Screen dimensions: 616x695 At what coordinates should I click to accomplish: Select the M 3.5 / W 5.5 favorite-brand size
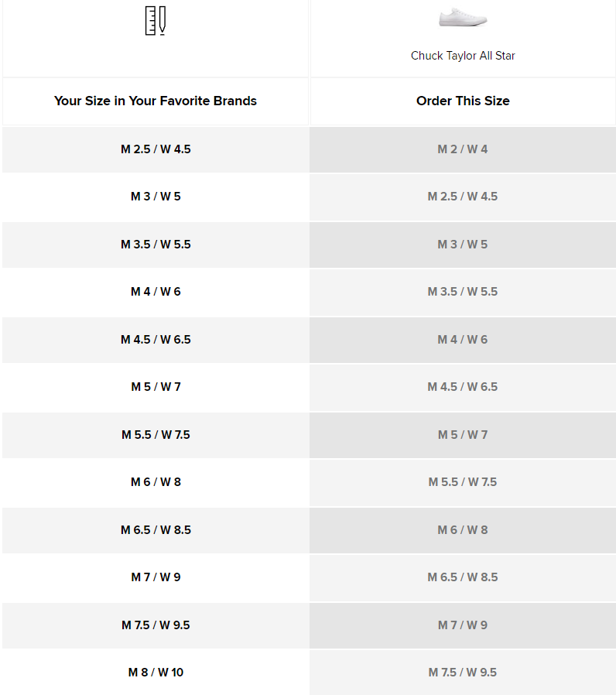click(x=156, y=245)
